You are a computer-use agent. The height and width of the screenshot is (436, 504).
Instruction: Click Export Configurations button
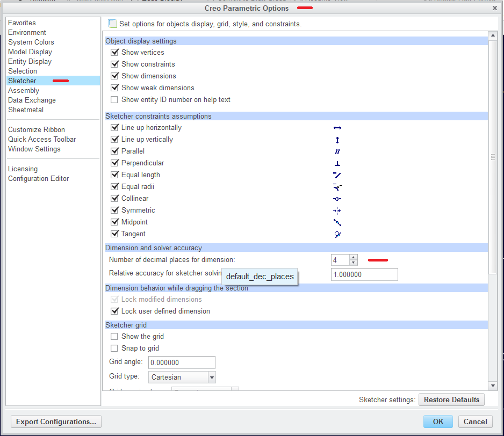pos(56,422)
